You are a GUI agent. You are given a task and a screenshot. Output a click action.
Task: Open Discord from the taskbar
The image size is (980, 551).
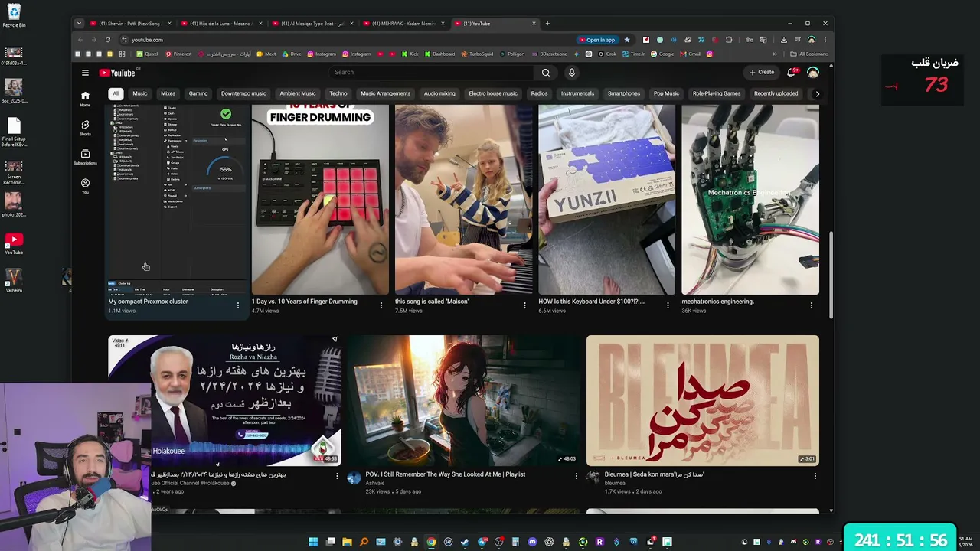[532, 542]
